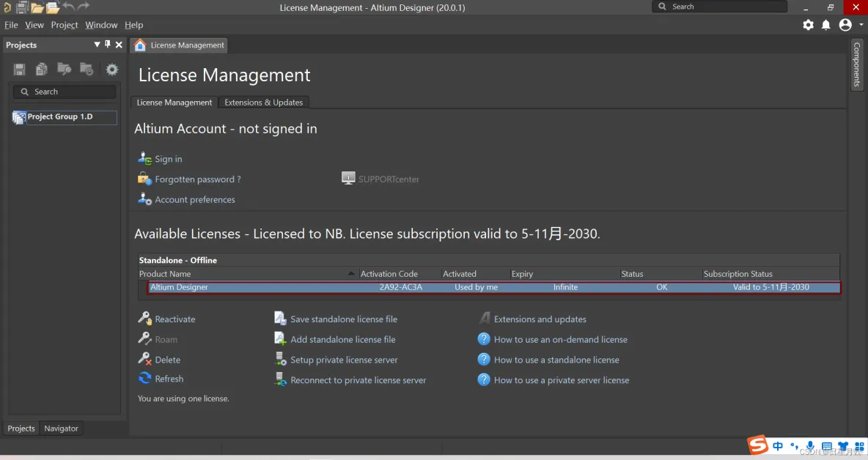
Task: Click the activation code 2A92-AC3A cell
Action: pyautogui.click(x=401, y=287)
